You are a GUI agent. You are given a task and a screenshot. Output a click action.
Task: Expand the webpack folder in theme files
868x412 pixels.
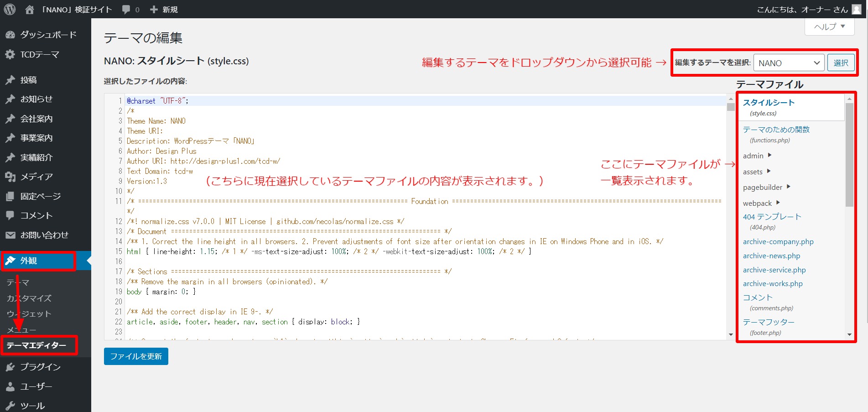click(x=762, y=203)
